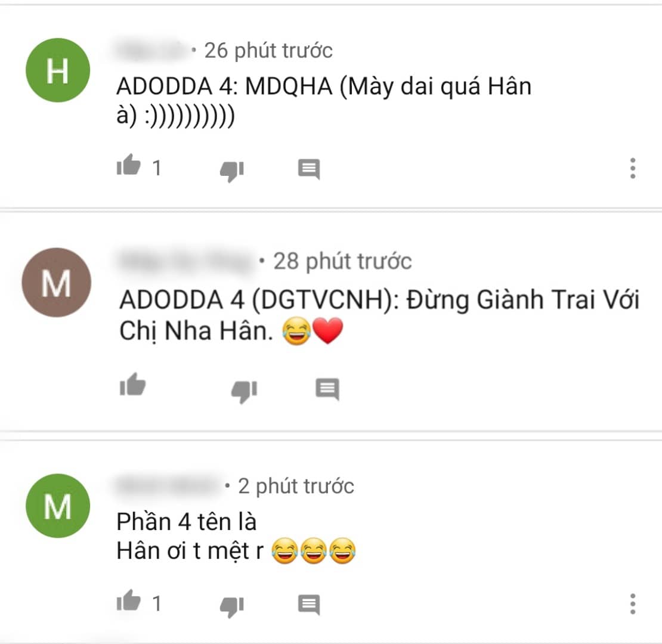Reply to the "Phần 4 tên là" comment

[x=309, y=605]
